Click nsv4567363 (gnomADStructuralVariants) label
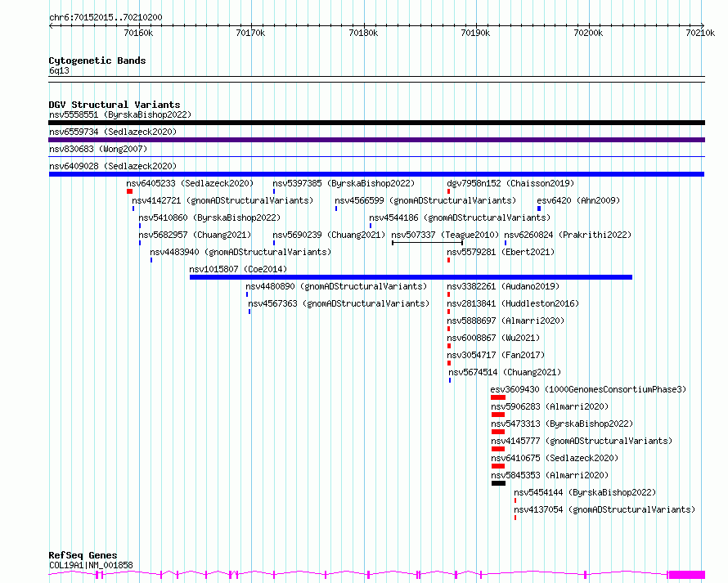The width and height of the screenshot is (728, 583). click(x=339, y=303)
